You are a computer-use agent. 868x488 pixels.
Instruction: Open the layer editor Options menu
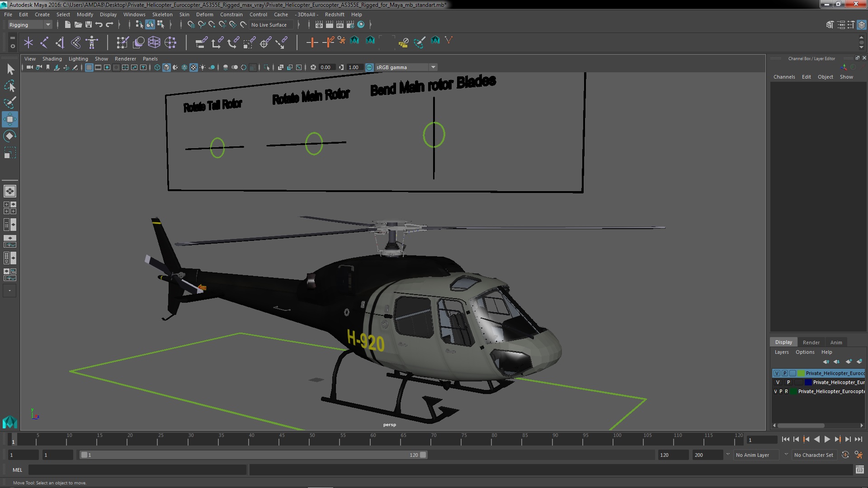click(x=805, y=352)
